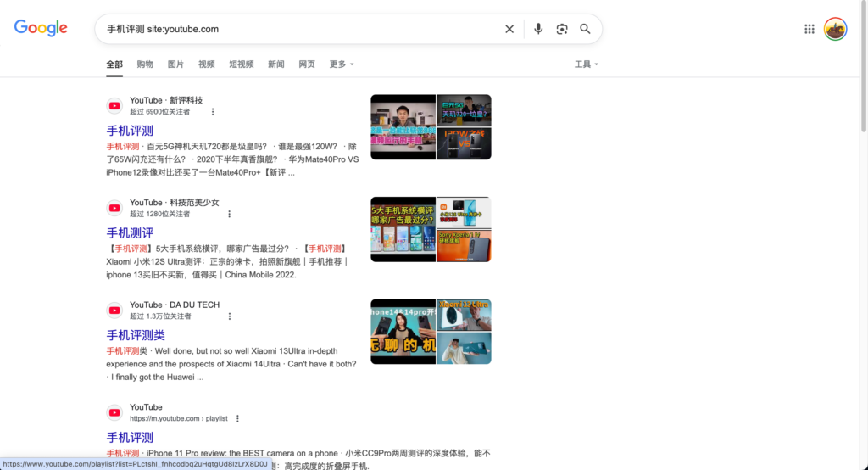Click the search query input field
The width and height of the screenshot is (868, 470).
[302, 29]
